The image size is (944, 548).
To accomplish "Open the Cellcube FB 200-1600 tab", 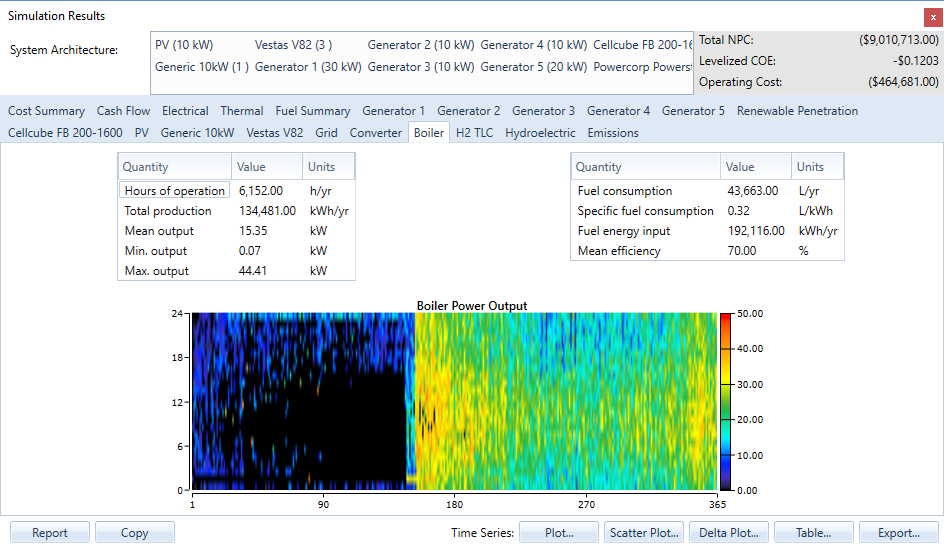I will pos(65,133).
